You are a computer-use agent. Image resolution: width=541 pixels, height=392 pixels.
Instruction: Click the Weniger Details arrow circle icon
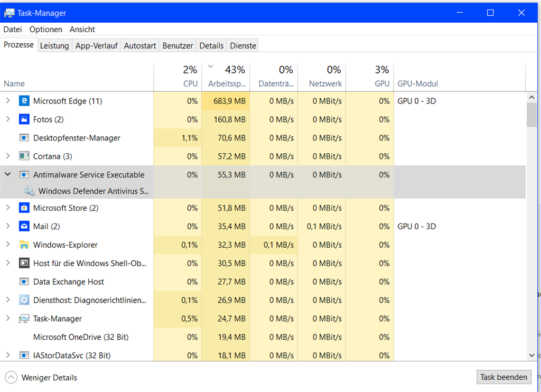(x=11, y=377)
